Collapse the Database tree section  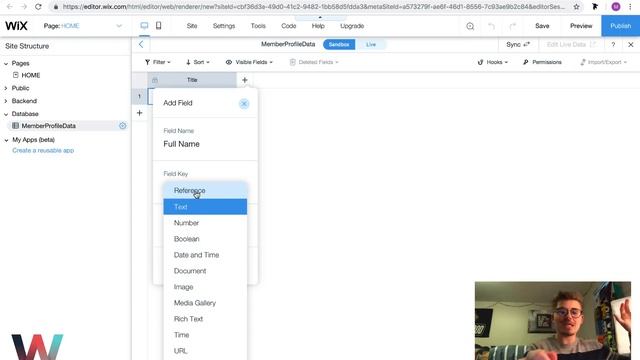click(x=6, y=114)
